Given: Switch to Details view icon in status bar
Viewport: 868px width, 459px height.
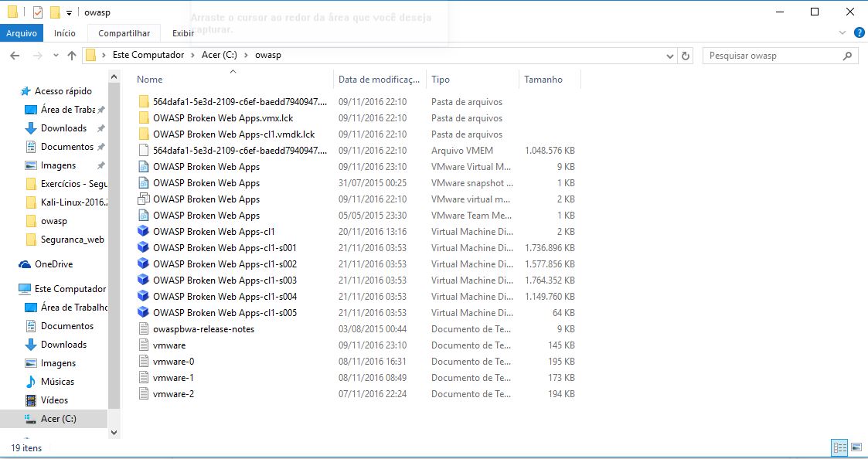Looking at the screenshot, I should 839,447.
